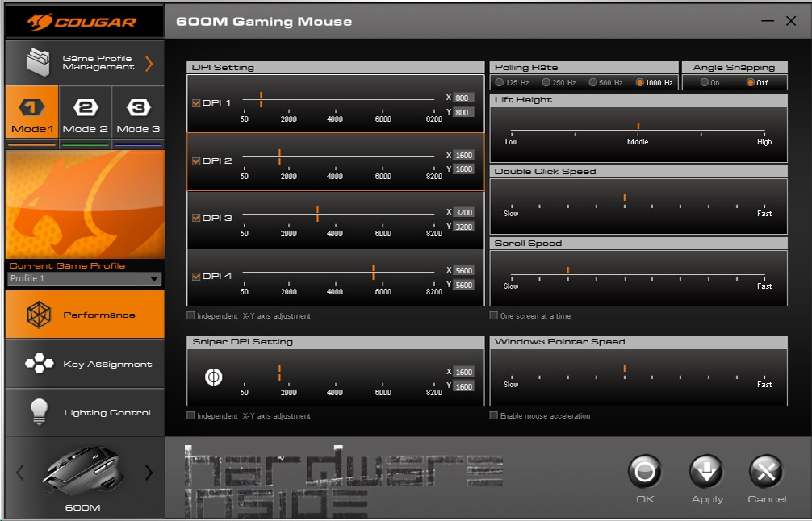Minimize the 600M Gaming Mouse window
The image size is (812, 521).
[768, 21]
